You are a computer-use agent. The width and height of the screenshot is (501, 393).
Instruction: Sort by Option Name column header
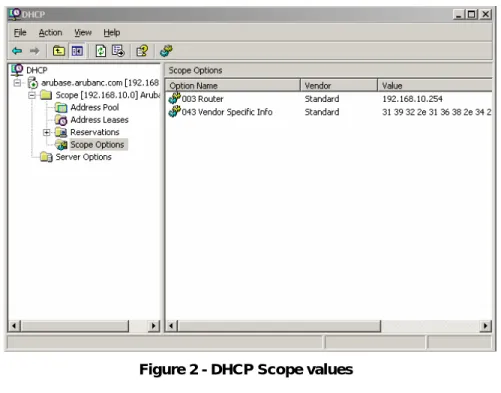pos(233,86)
